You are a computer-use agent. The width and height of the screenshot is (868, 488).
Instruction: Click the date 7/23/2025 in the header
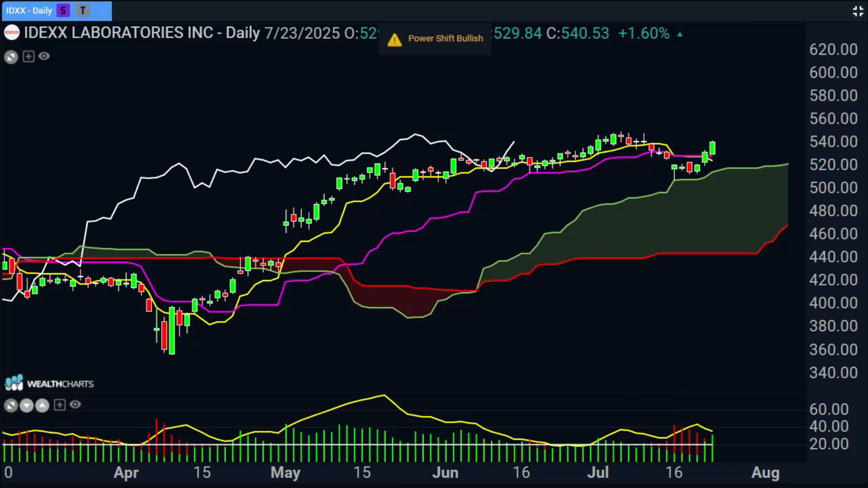pos(302,33)
